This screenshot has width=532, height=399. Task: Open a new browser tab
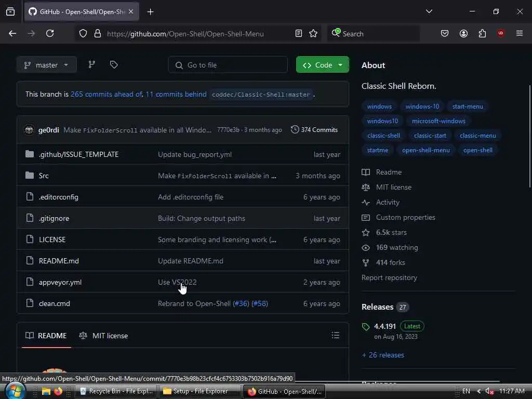(x=150, y=12)
